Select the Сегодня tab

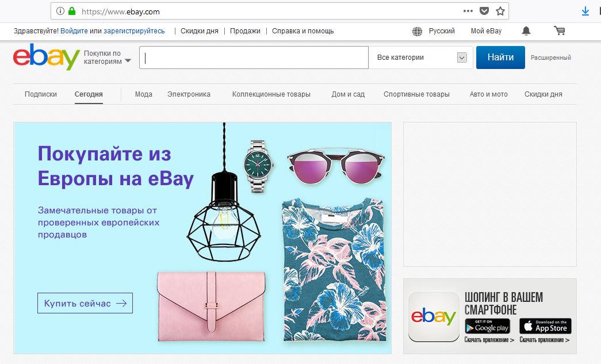pyautogui.click(x=89, y=94)
